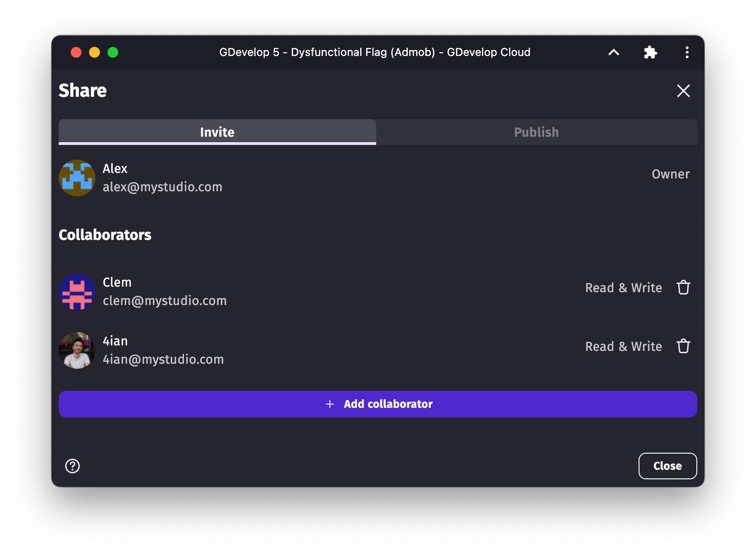Click the Owner role label
Viewport: 756px width, 555px height.
pyautogui.click(x=671, y=174)
